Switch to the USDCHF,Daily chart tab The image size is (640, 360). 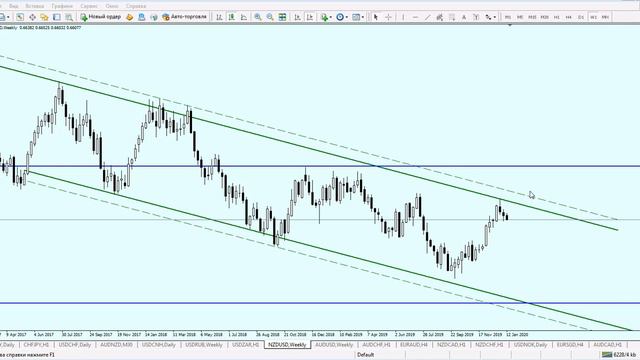click(75, 345)
